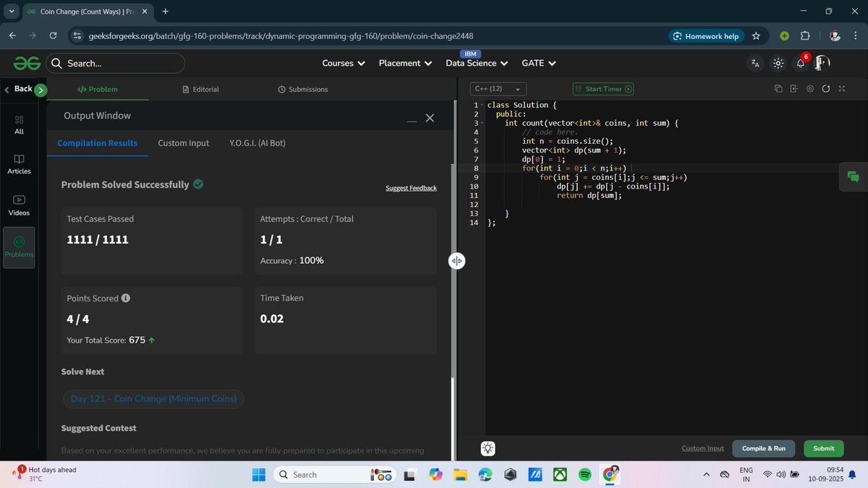Screen dimensions: 868x488
Task: Toggle the light/dark theme sun icon
Action: 778,64
